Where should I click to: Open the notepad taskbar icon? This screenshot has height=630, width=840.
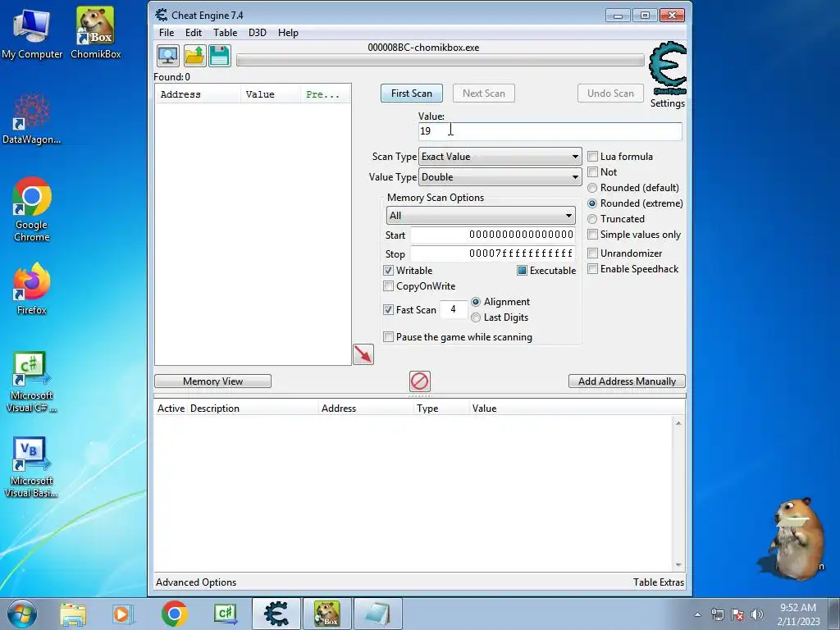tap(377, 614)
